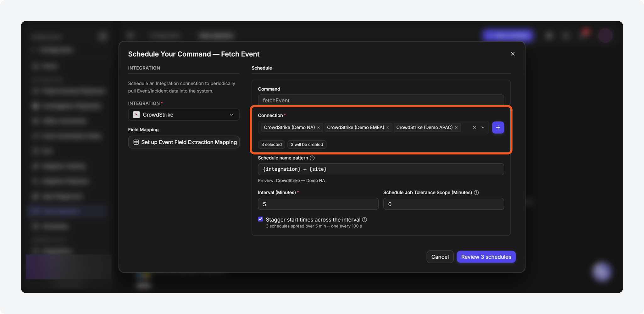Click Review 3 schedules button
The image size is (644, 314).
pyautogui.click(x=486, y=257)
